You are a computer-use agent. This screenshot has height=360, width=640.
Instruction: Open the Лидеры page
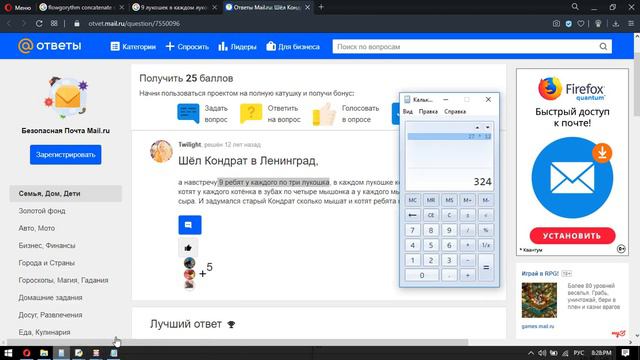point(237,47)
